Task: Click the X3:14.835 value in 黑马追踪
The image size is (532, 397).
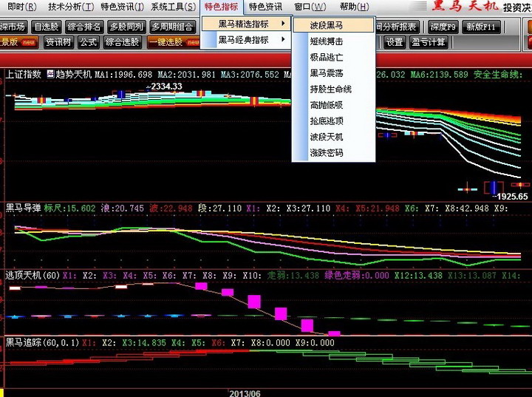Action: (144, 343)
